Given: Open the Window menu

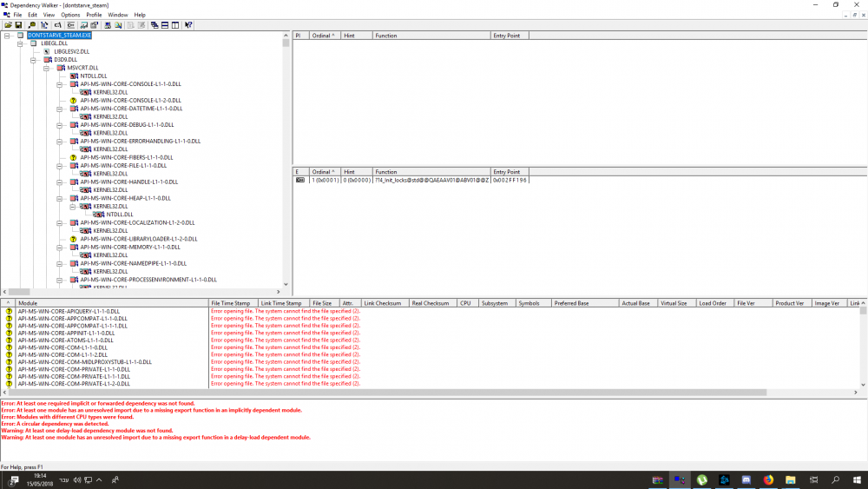Looking at the screenshot, I should [x=118, y=15].
